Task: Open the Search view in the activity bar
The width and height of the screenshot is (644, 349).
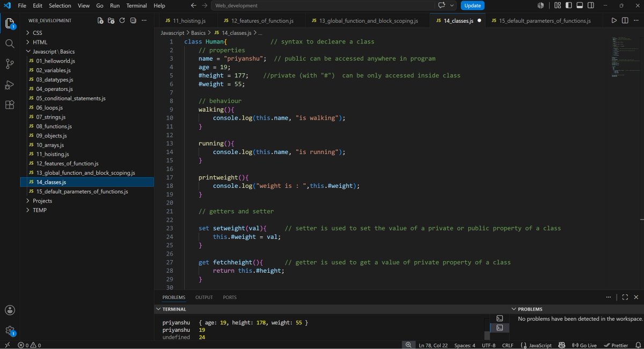Action: (10, 43)
